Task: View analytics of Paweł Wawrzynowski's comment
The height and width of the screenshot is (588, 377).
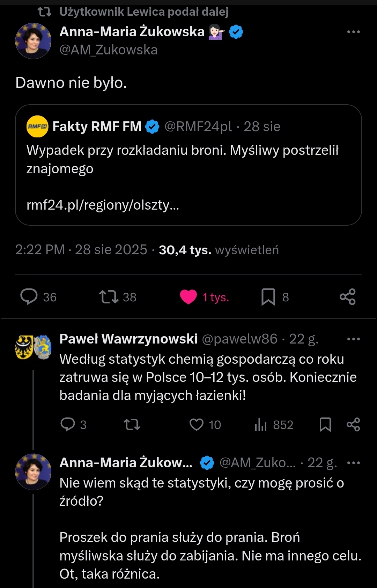Action: click(x=261, y=424)
